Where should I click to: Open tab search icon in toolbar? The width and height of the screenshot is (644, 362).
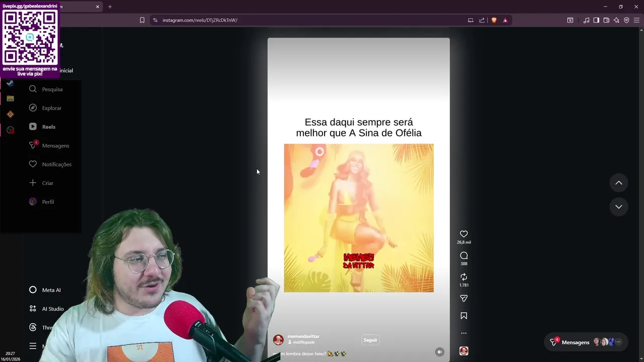pyautogui.click(x=570, y=20)
